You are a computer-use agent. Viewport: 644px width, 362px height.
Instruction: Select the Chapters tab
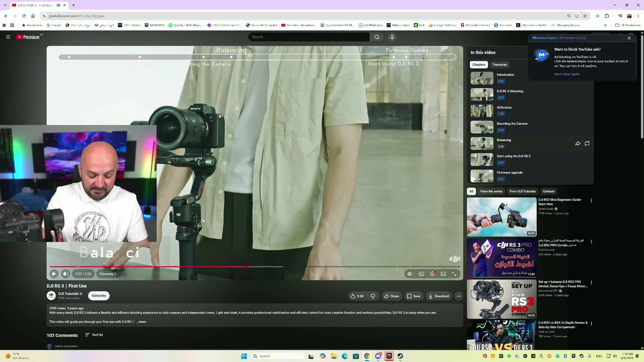point(478,64)
